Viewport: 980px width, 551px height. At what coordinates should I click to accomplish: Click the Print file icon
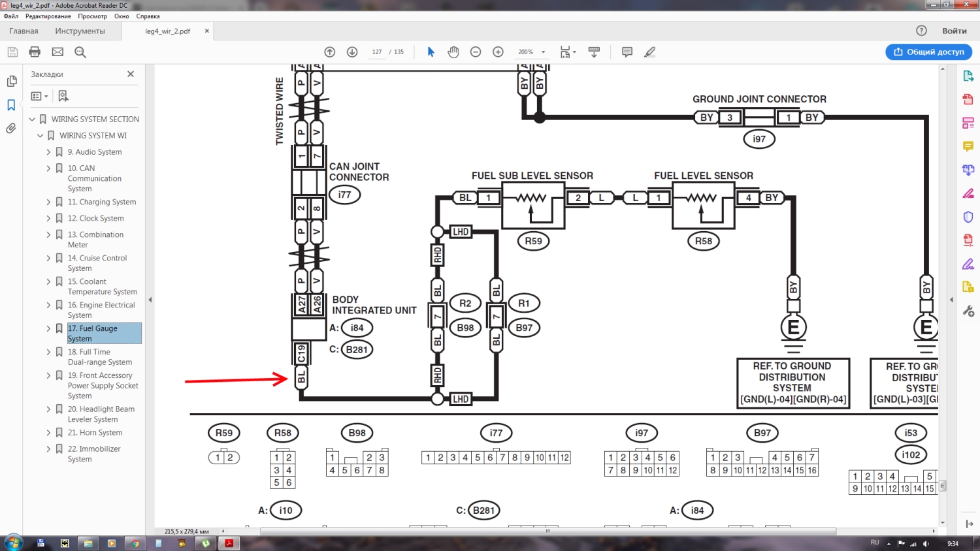(x=35, y=52)
